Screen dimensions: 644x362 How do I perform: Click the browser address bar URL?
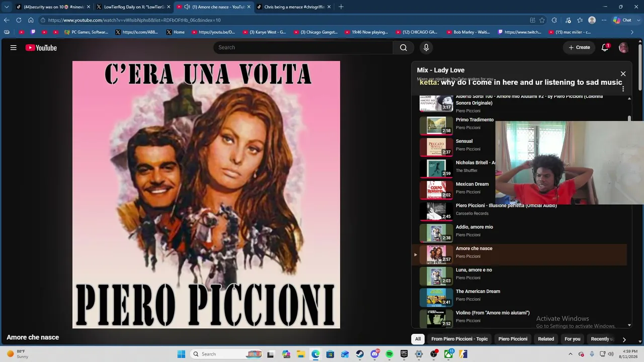pos(134,20)
